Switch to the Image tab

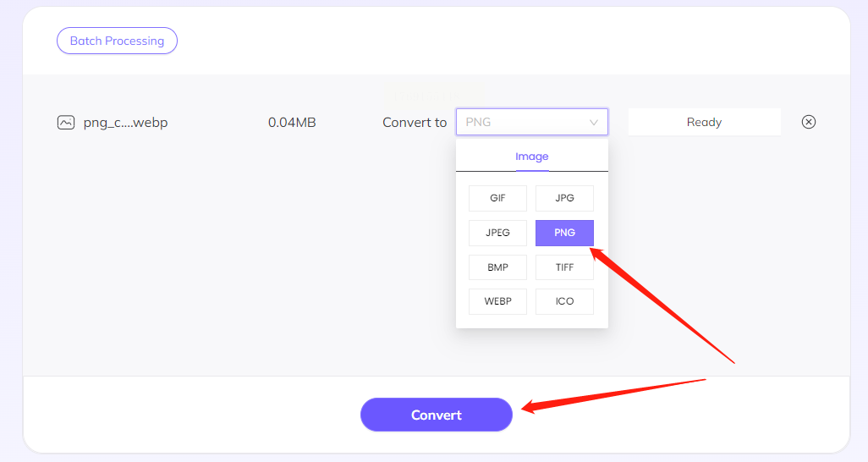532,157
